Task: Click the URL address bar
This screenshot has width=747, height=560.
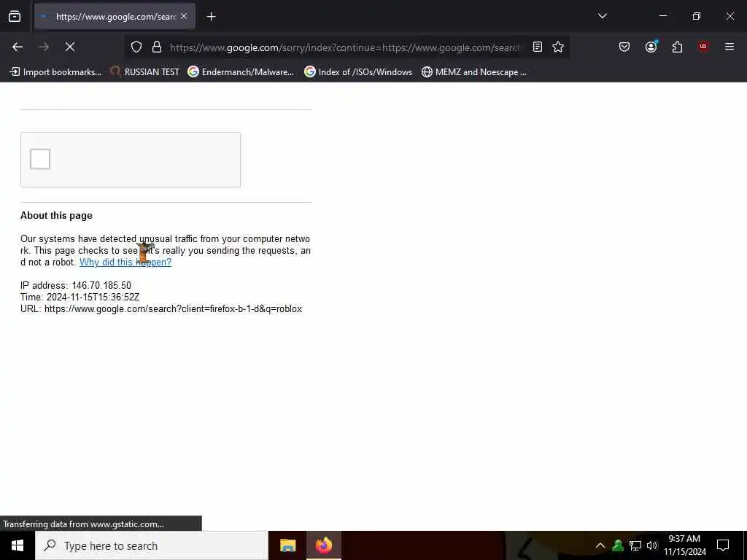Action: click(x=345, y=47)
